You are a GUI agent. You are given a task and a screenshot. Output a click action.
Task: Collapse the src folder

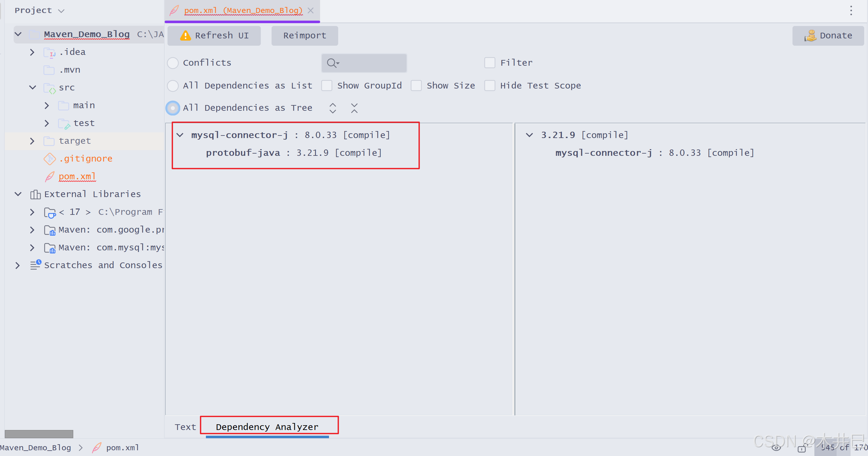click(32, 88)
